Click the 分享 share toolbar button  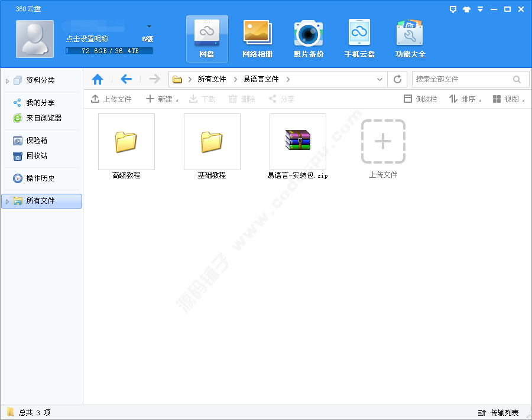pos(281,99)
